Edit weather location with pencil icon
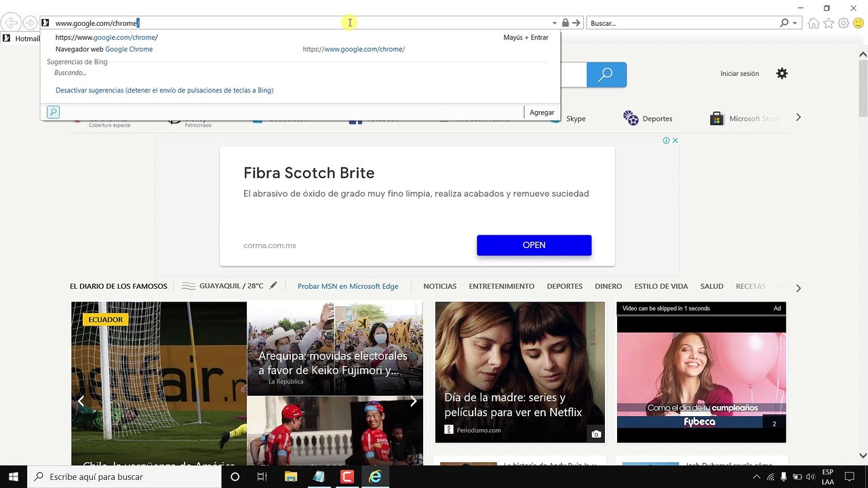This screenshot has width=868, height=488. pyautogui.click(x=273, y=286)
